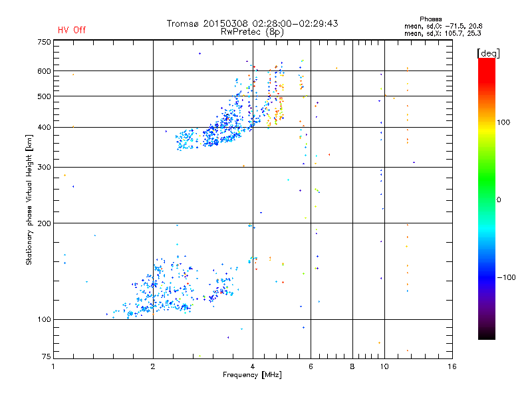Click the 'Phases' header text
This screenshot has height=399, width=532.
tap(430, 19)
